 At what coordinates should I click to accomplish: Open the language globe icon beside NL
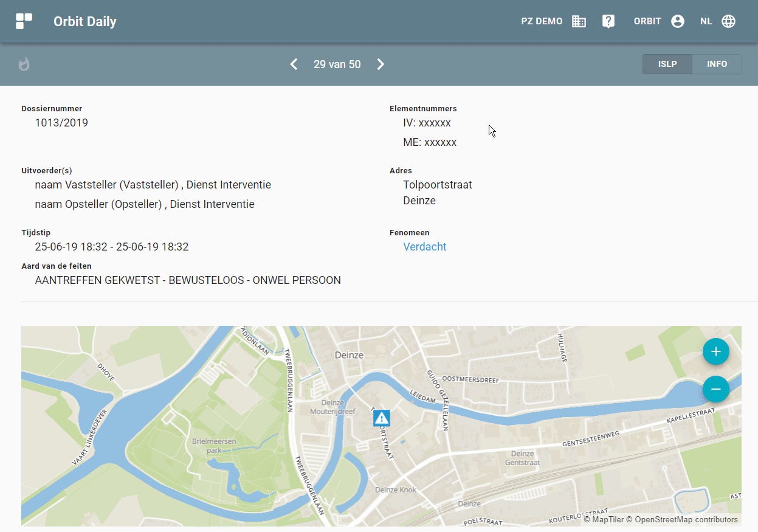click(x=728, y=21)
